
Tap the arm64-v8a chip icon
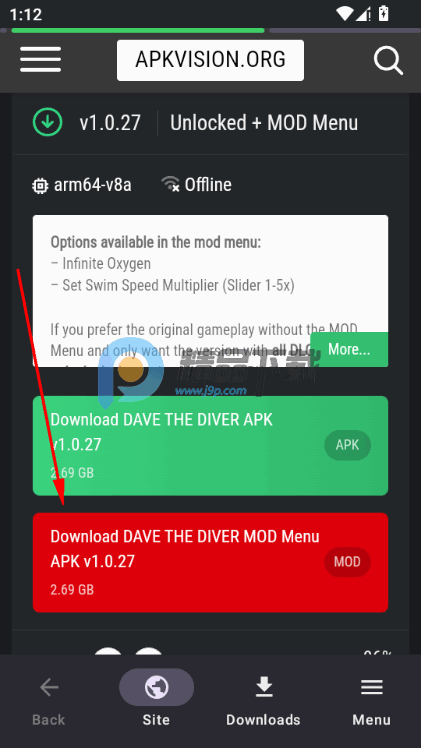40,186
